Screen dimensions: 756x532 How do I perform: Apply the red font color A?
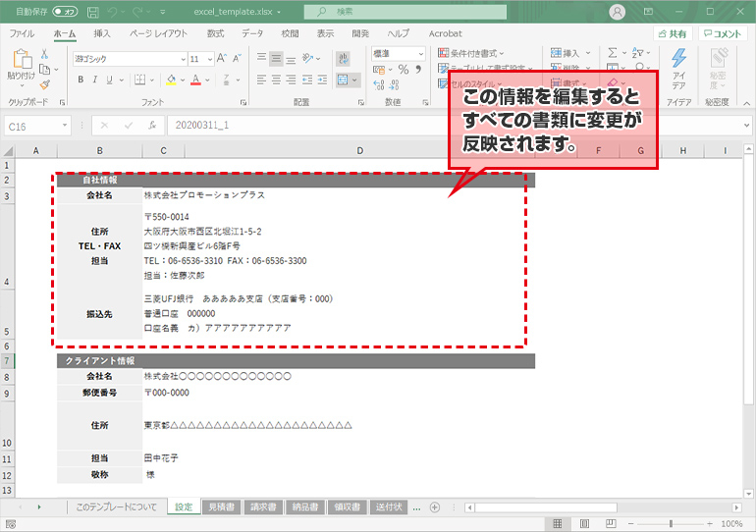pos(195,80)
